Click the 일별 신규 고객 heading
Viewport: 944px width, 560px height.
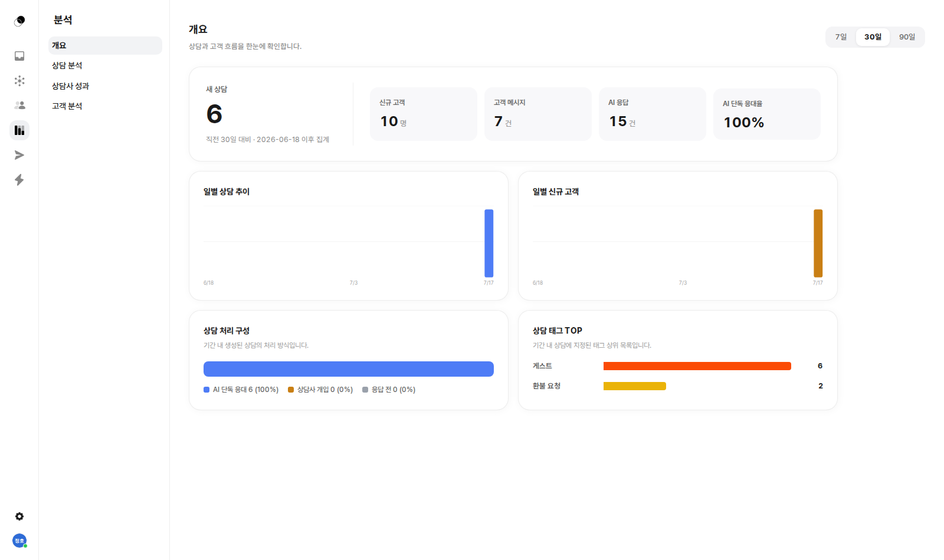(x=556, y=192)
